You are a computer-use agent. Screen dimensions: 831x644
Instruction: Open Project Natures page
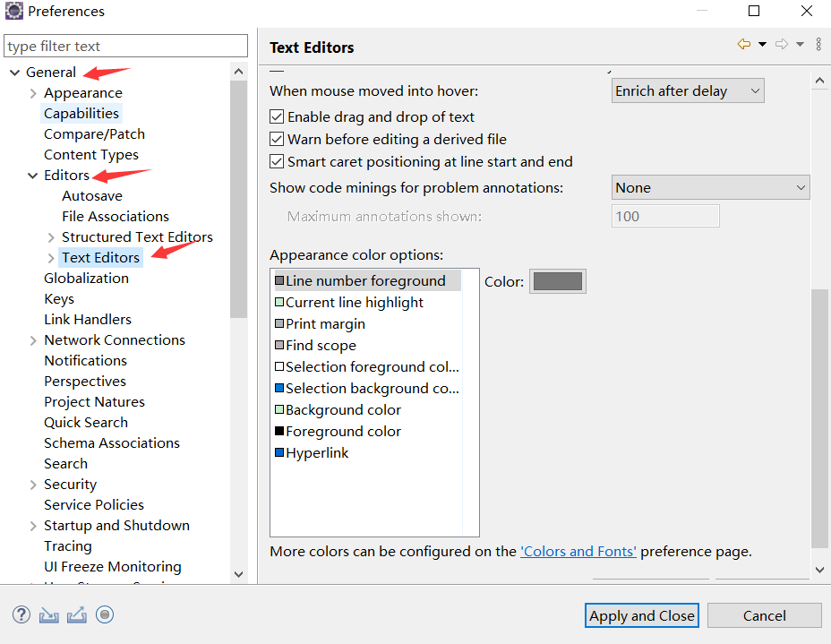click(94, 402)
